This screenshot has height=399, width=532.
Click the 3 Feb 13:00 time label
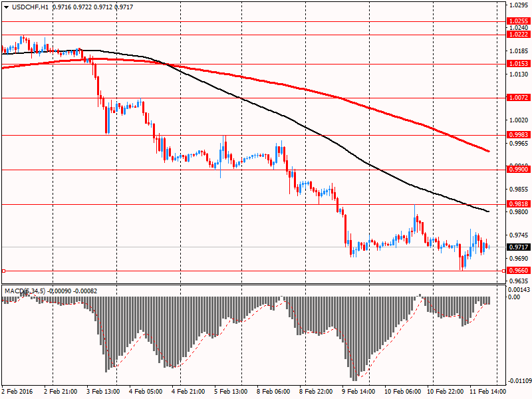click(103, 392)
